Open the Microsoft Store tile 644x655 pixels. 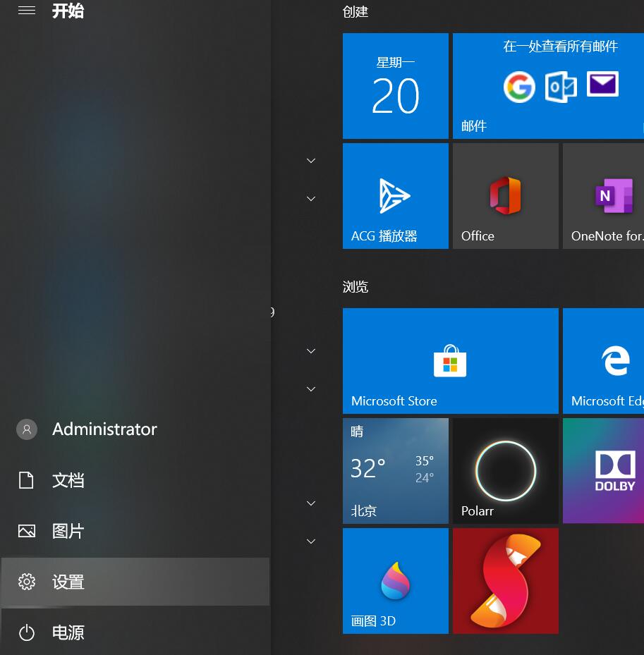click(x=451, y=361)
